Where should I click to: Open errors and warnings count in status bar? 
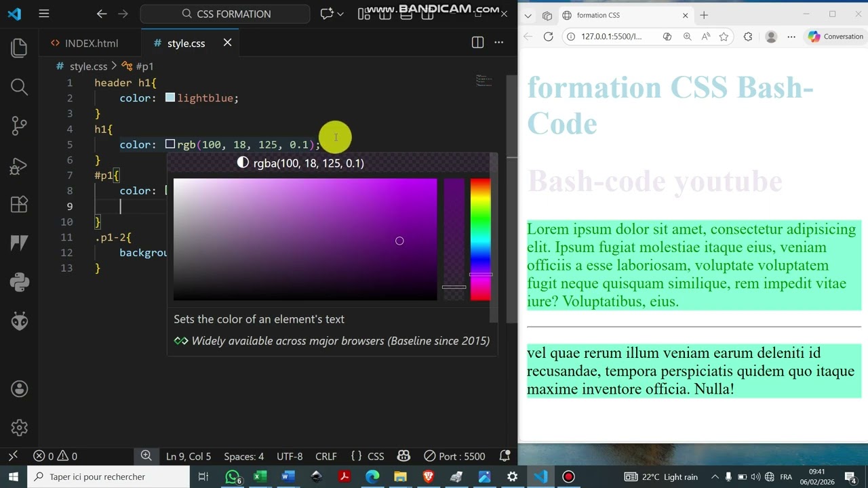[x=55, y=456]
